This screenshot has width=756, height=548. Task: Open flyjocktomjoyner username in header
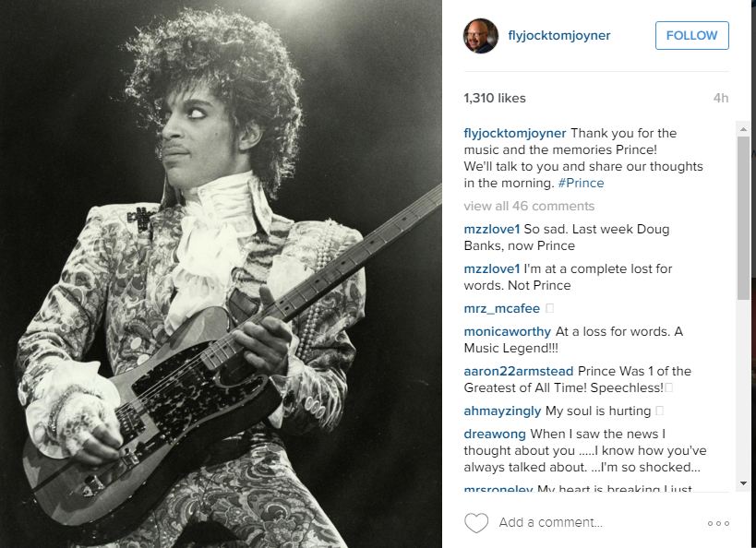pyautogui.click(x=559, y=35)
